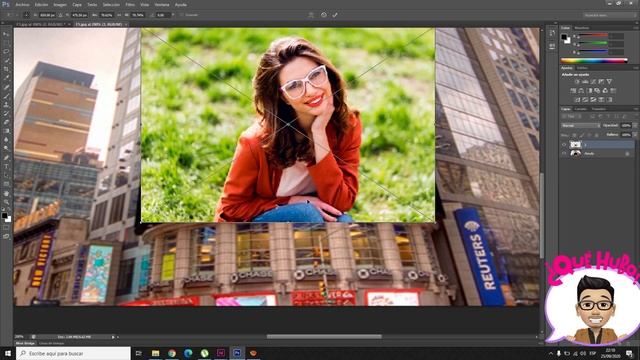Add a Hue/Saturation adjustment
Screen dimensions: 640x360
click(x=573, y=91)
